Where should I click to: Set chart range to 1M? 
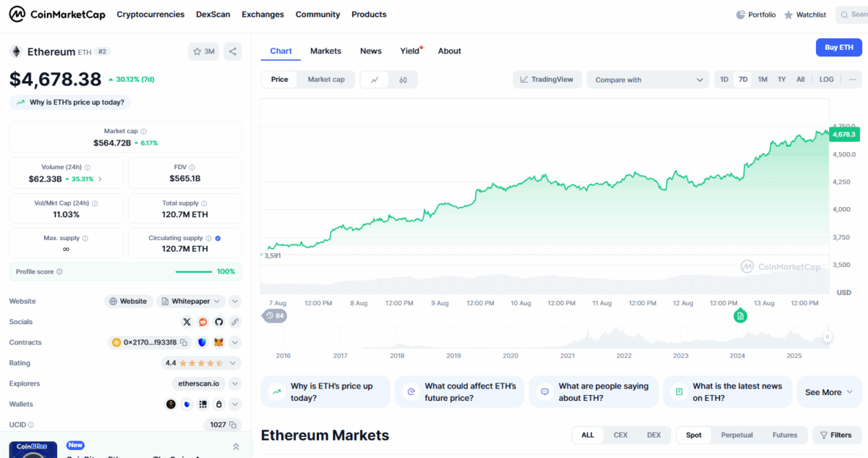(762, 80)
